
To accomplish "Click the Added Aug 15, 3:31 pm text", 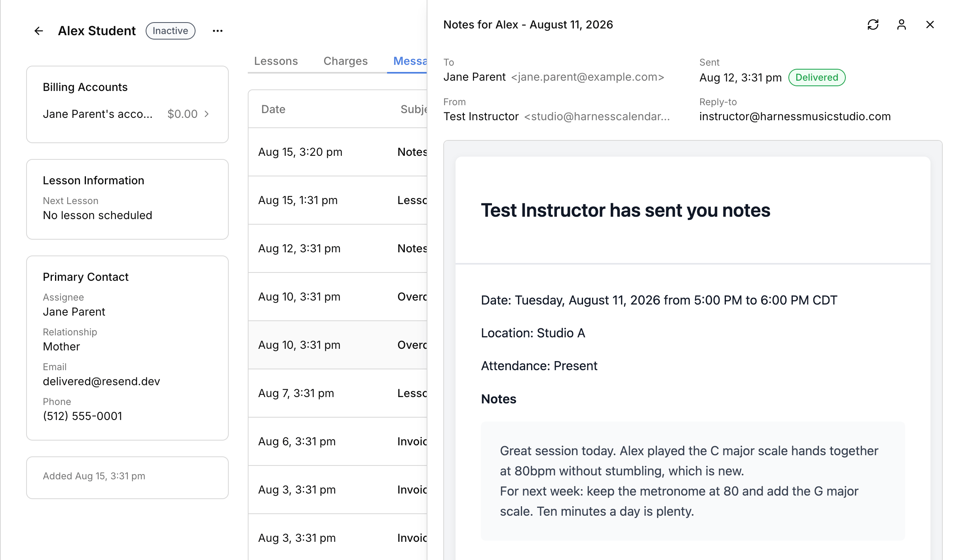I will point(94,476).
